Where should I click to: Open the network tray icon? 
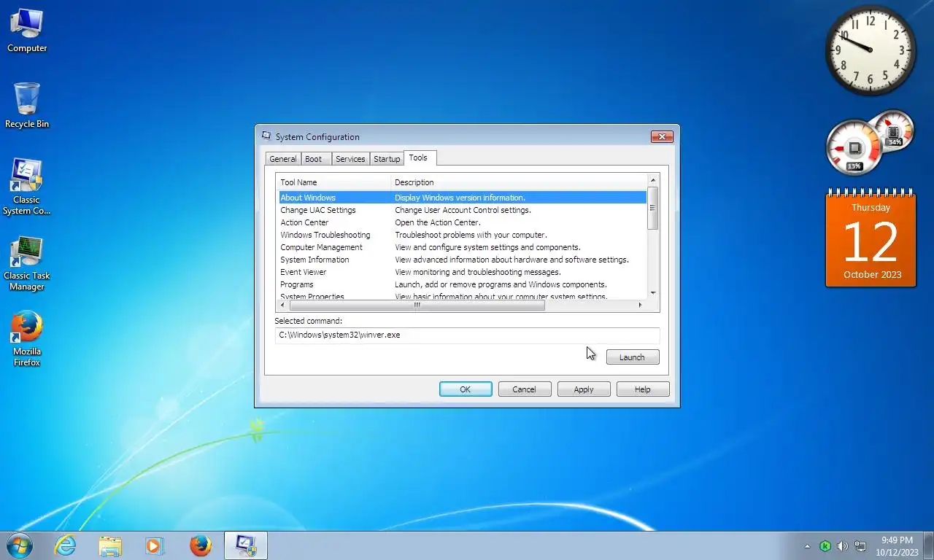[x=860, y=546]
